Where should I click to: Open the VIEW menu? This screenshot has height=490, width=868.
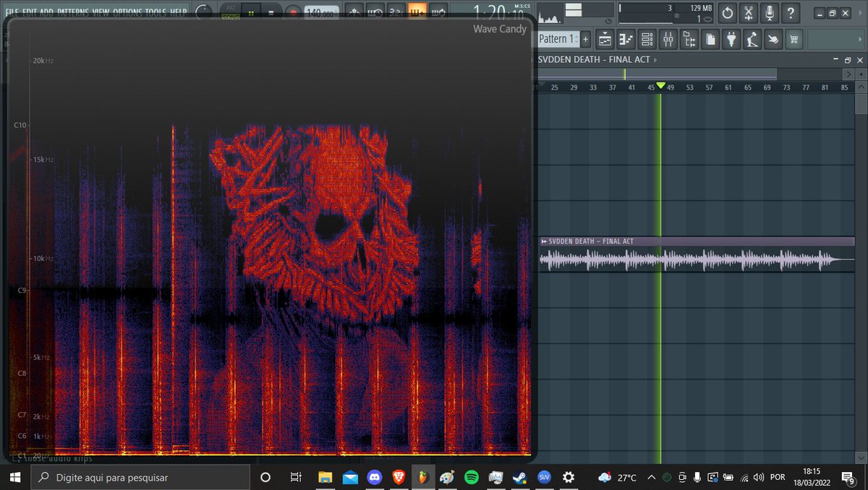(101, 12)
